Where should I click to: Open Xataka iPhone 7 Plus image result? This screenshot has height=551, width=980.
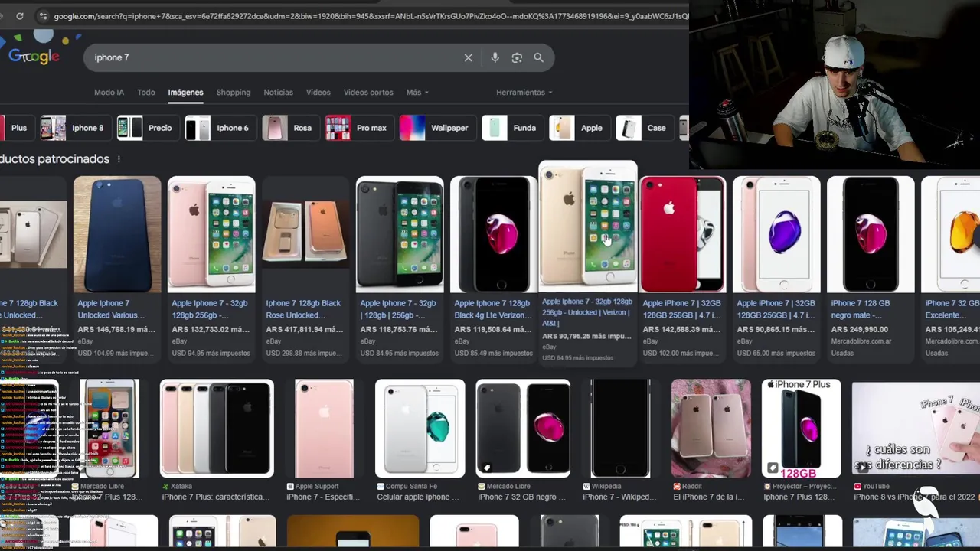tap(217, 429)
